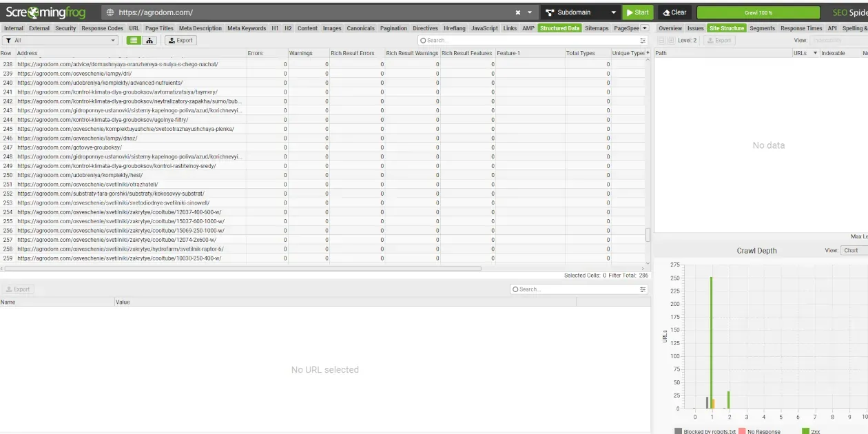Viewport: 868px width, 434px height.
Task: Click the Crawl 100% progress bar
Action: coord(758,12)
